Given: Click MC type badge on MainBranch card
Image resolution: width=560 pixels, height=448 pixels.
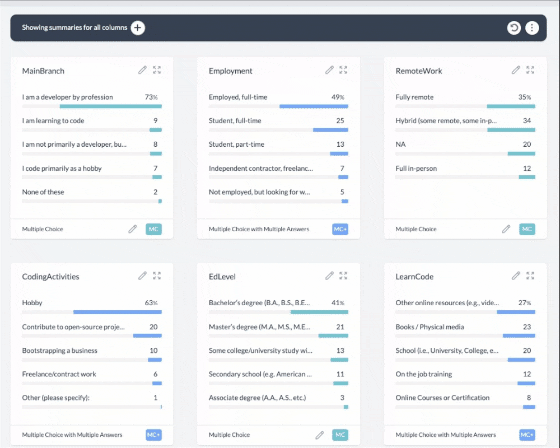Looking at the screenshot, I should (154, 229).
